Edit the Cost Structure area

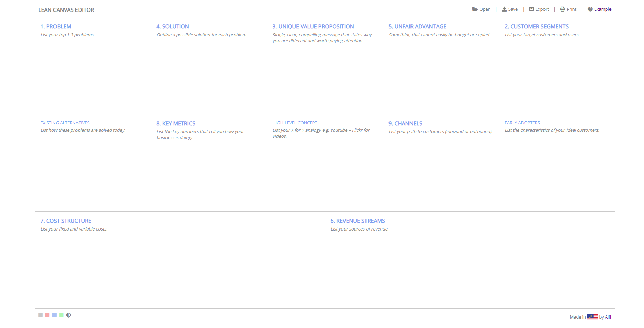(179, 264)
